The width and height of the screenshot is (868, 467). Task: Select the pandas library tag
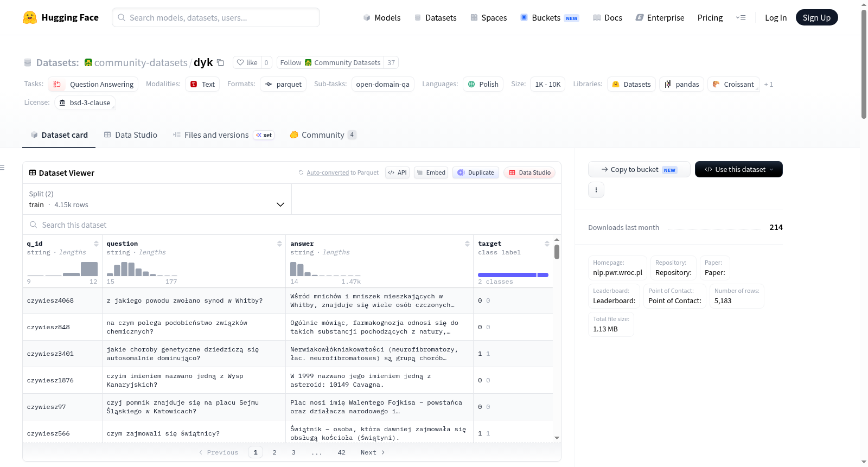click(x=682, y=84)
